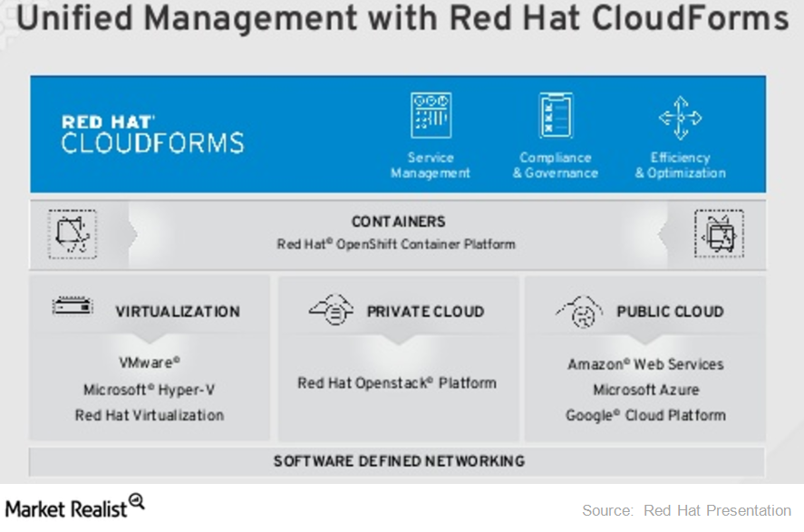Click the Red Hat CloudForms logo
Image resolution: width=804 pixels, height=532 pixels.
coord(152,134)
